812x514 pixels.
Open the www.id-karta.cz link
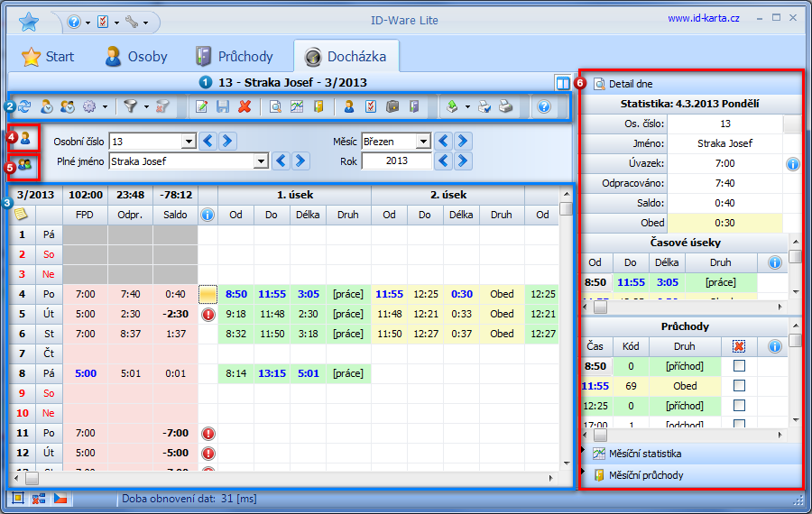tap(703, 18)
